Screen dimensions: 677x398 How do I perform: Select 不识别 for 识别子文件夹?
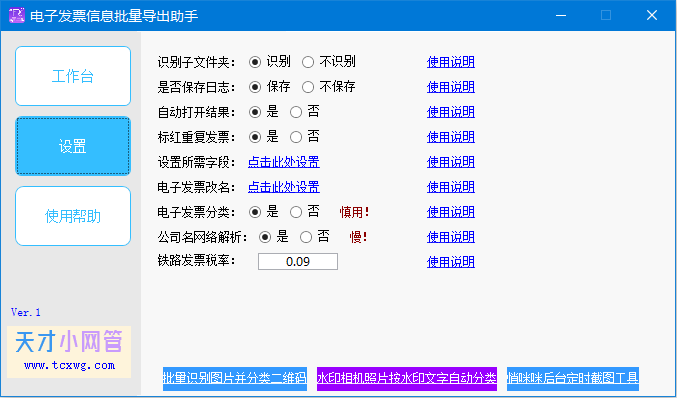coord(308,62)
